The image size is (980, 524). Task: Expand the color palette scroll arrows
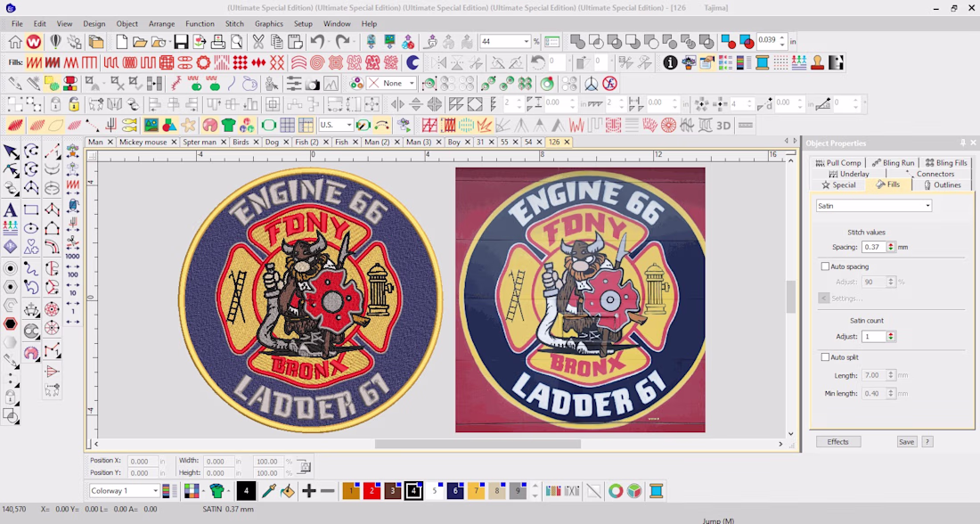(x=535, y=491)
